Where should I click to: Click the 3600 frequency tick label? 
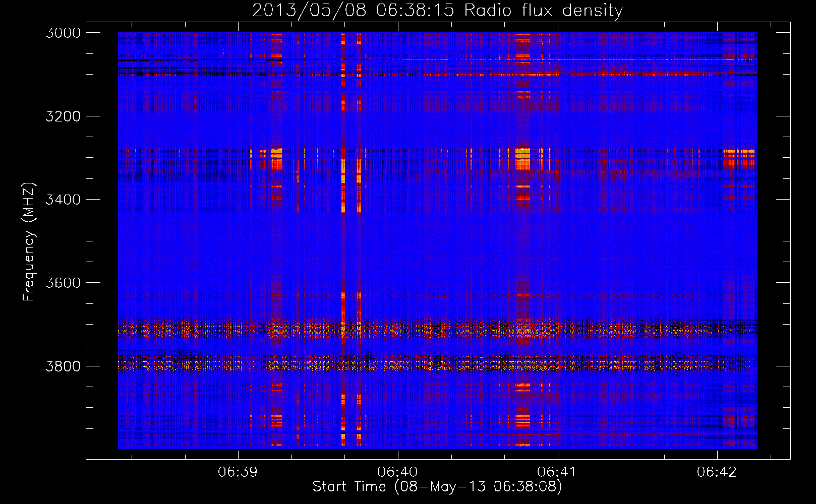(63, 283)
